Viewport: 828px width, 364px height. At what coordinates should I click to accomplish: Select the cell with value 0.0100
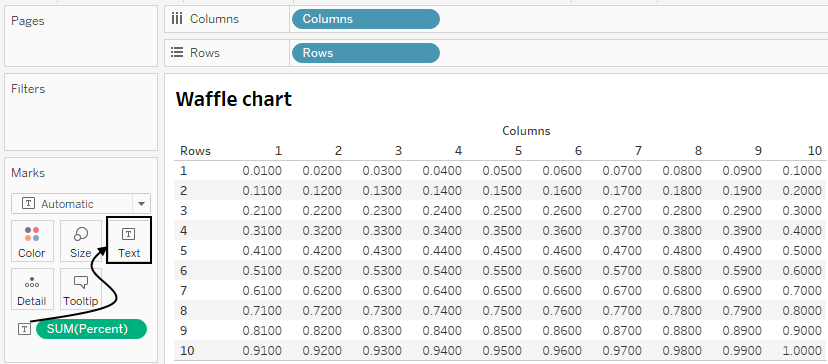pyautogui.click(x=262, y=171)
